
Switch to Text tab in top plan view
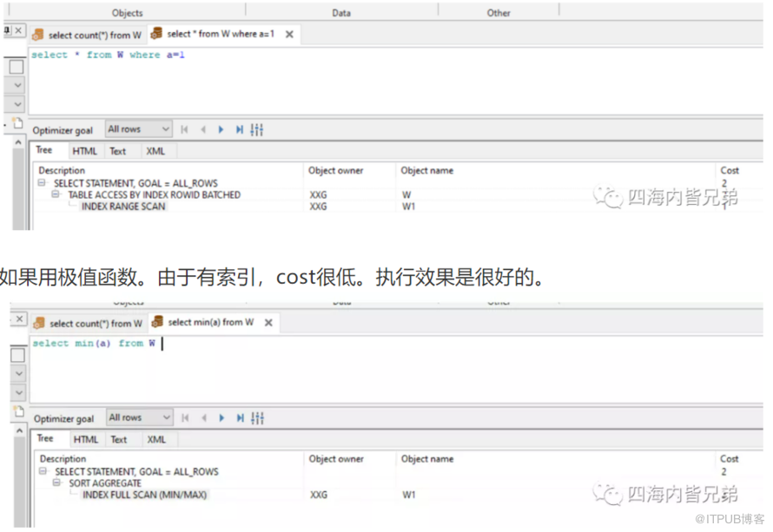click(118, 151)
